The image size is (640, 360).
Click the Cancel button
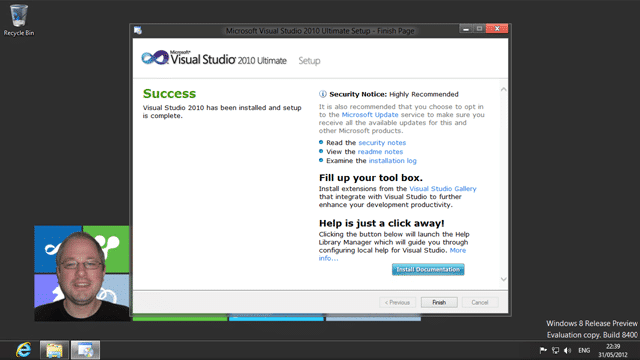(x=480, y=302)
